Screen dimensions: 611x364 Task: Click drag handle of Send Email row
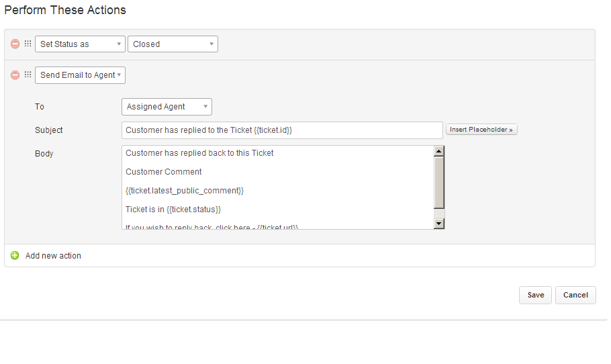[x=28, y=75]
